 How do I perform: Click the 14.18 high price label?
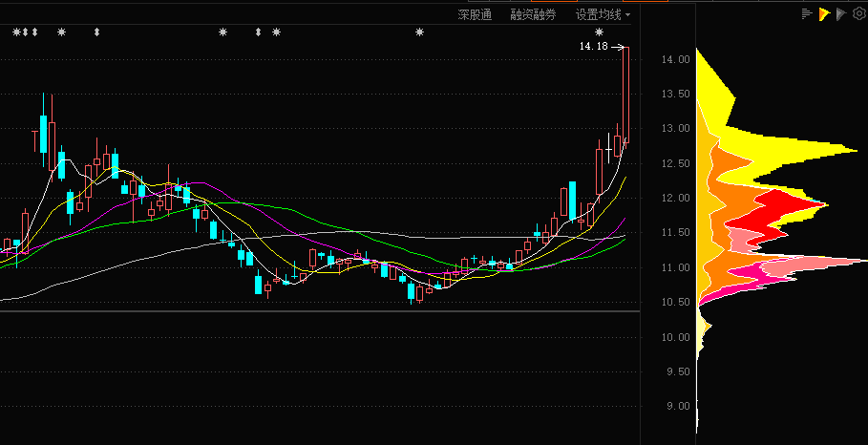click(593, 47)
